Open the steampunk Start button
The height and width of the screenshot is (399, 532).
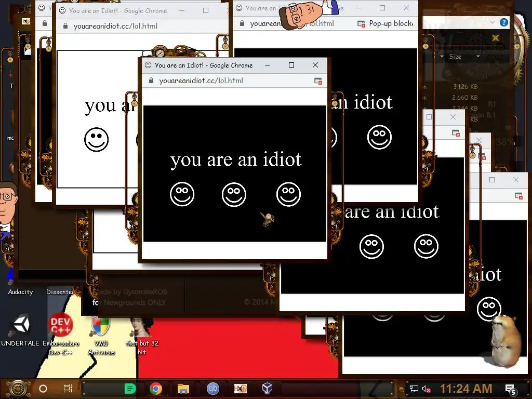[18, 389]
